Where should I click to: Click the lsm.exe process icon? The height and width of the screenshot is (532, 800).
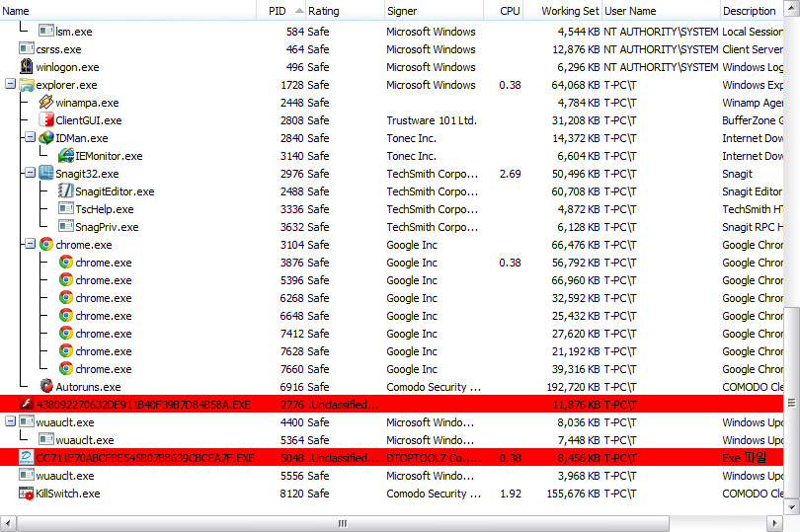pyautogui.click(x=46, y=32)
